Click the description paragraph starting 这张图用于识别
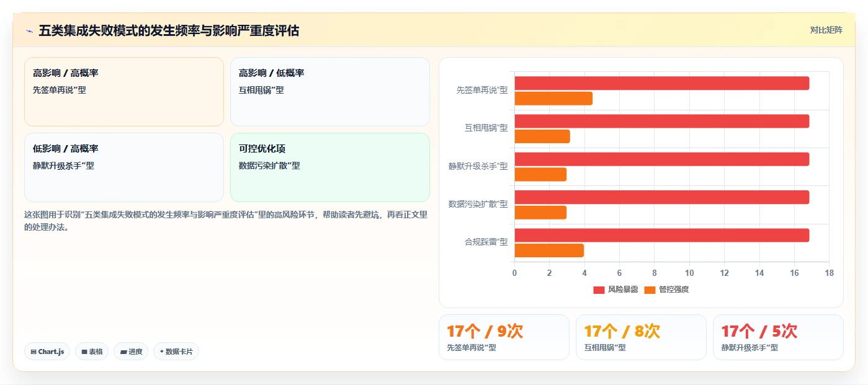This screenshot has width=868, height=385. click(x=226, y=221)
